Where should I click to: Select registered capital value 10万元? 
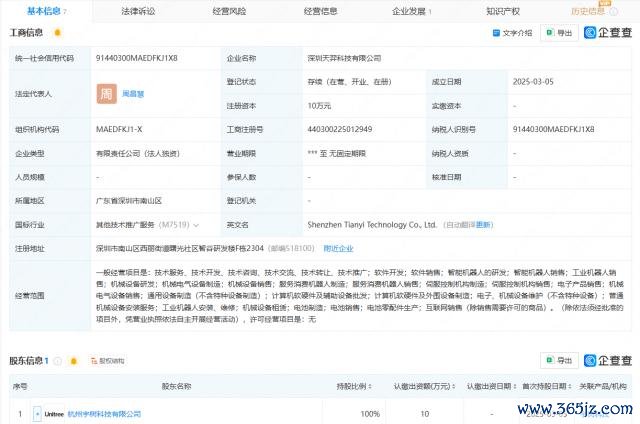click(x=319, y=106)
